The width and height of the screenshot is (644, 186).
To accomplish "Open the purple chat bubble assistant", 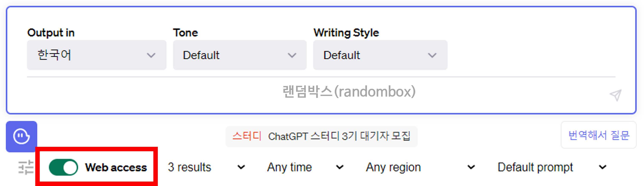I will click(x=21, y=137).
